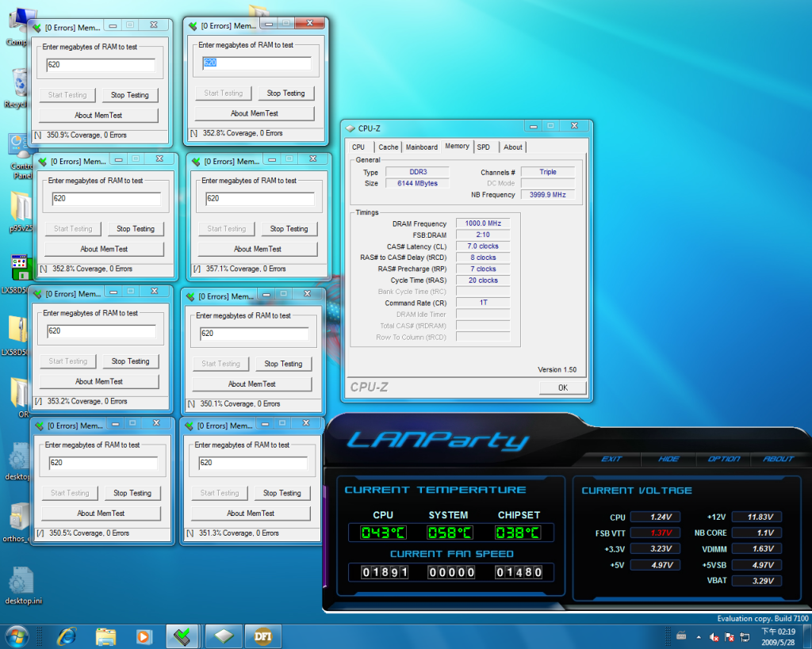Click About MemTest in the 350.9% coverage window
Viewport: 812px width, 649px height.
pos(98,116)
